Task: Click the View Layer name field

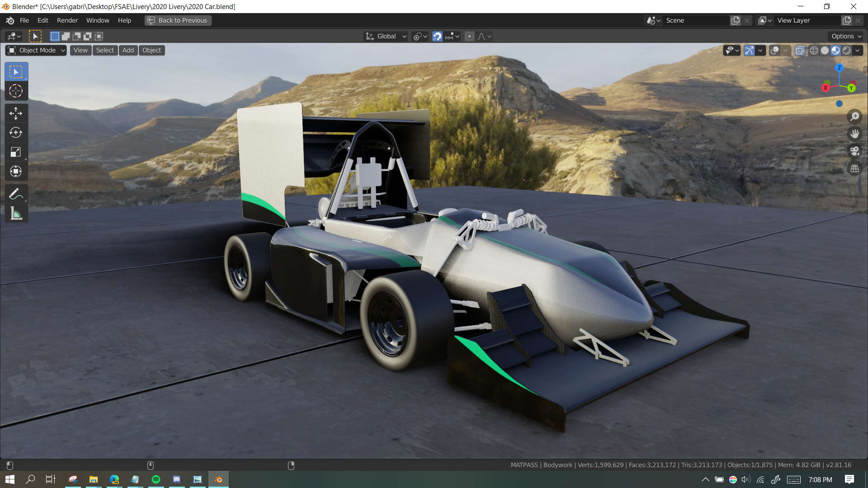Action: 807,20
